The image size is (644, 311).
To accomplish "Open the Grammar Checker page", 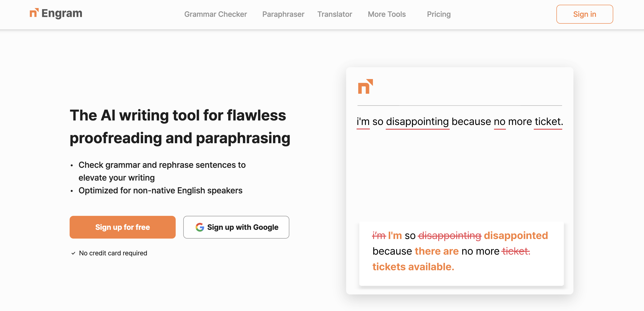I will 215,14.
